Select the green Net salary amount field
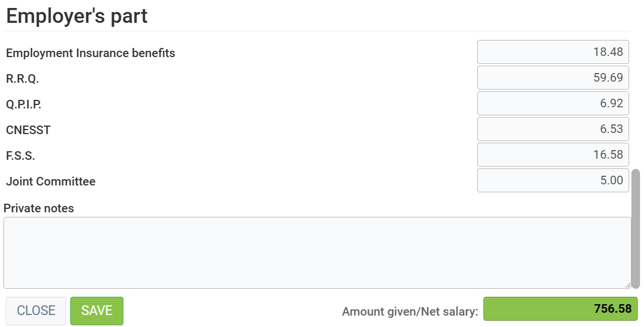This screenshot has width=644, height=327. (x=560, y=309)
